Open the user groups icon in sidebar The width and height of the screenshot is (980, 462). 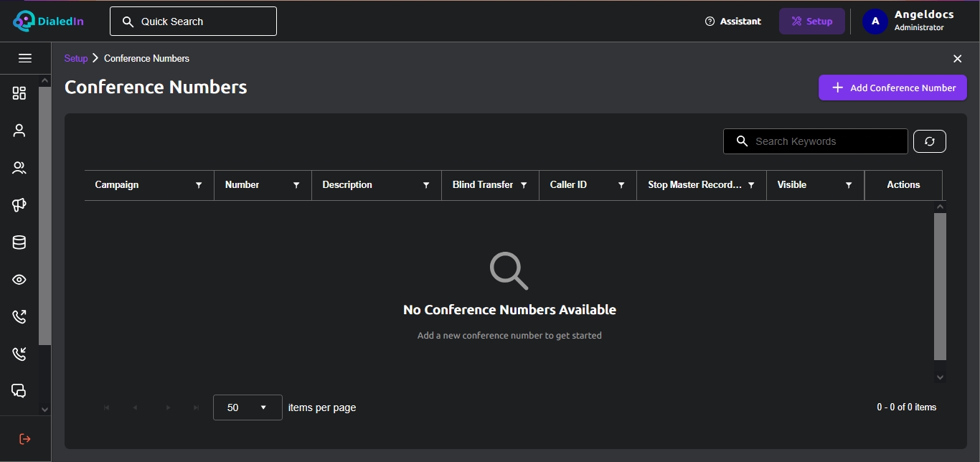[19, 168]
